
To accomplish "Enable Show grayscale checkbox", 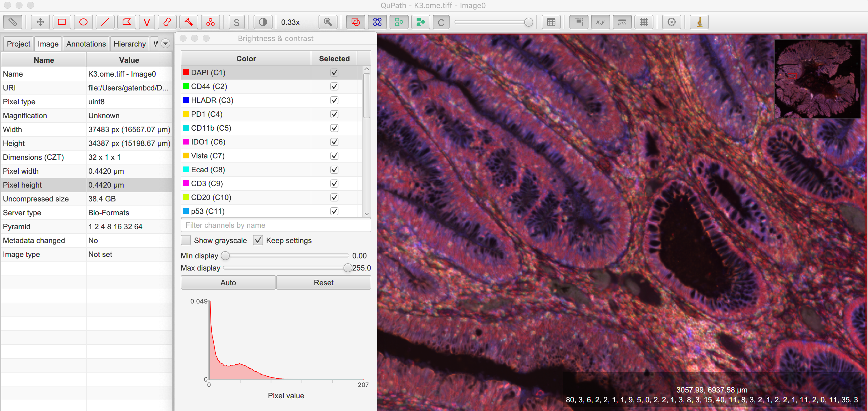I will click(x=186, y=240).
